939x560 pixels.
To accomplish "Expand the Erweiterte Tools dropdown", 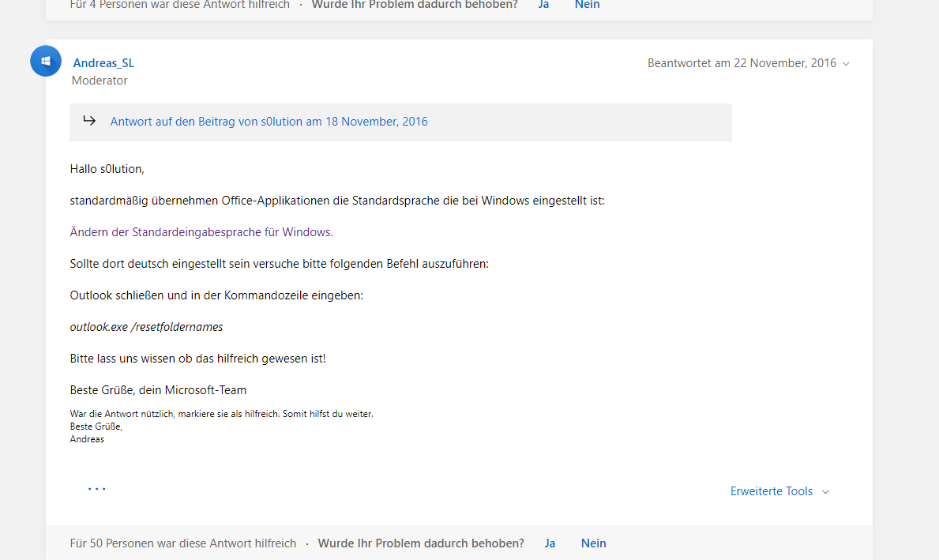I will pos(771,490).
